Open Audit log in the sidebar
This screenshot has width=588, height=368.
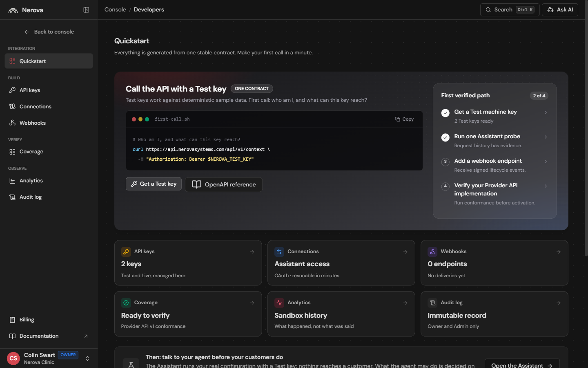tap(49, 197)
